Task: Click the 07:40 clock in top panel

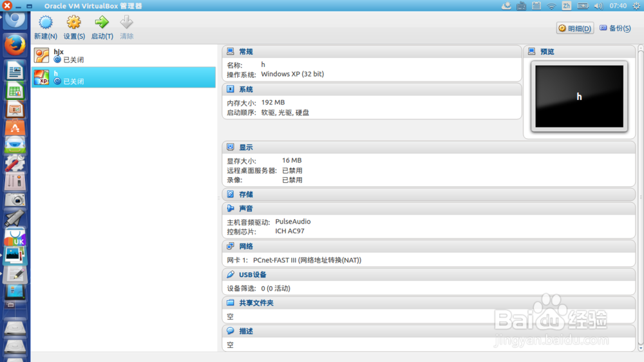Action: pyautogui.click(x=618, y=6)
